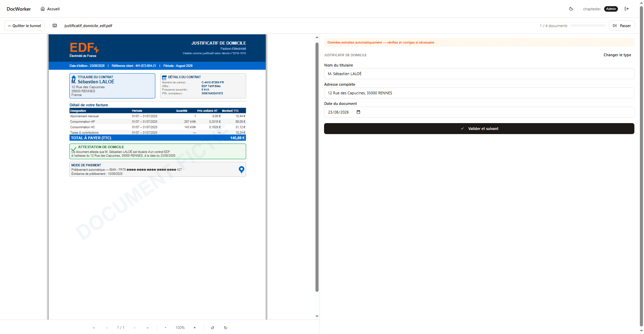This screenshot has height=334, width=644.
Task: Click the auto-extracted data warning banner
Action: (x=479, y=43)
